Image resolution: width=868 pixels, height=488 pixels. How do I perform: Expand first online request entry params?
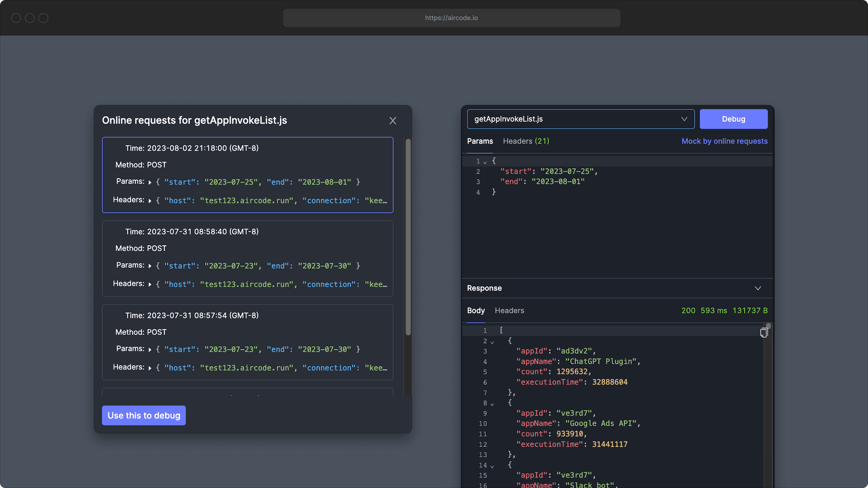pyautogui.click(x=149, y=182)
